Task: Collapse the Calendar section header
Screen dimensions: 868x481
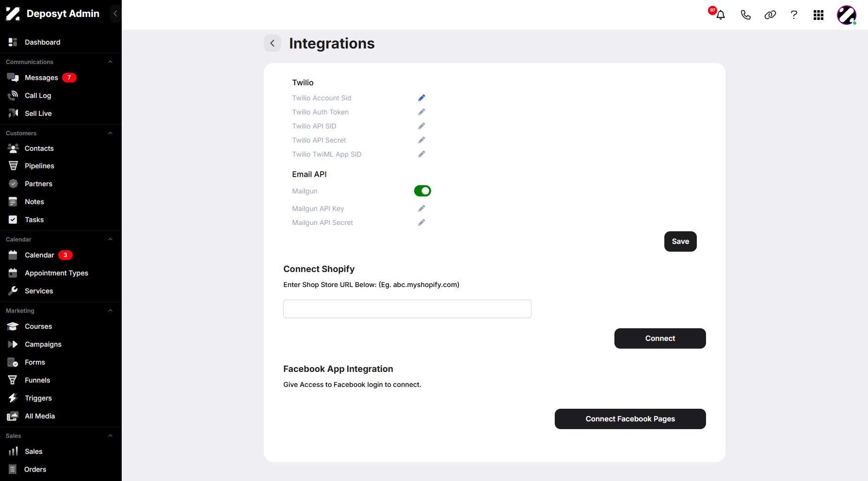Action: 110,240
